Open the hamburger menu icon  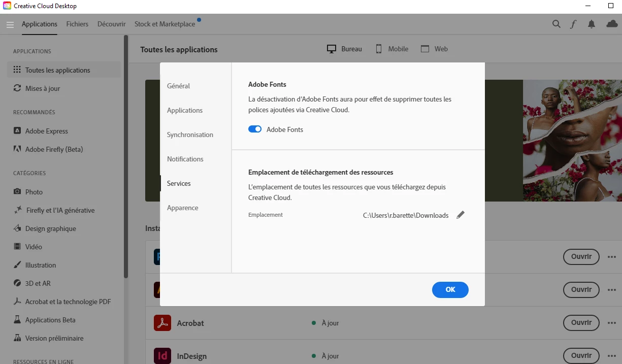(x=10, y=24)
